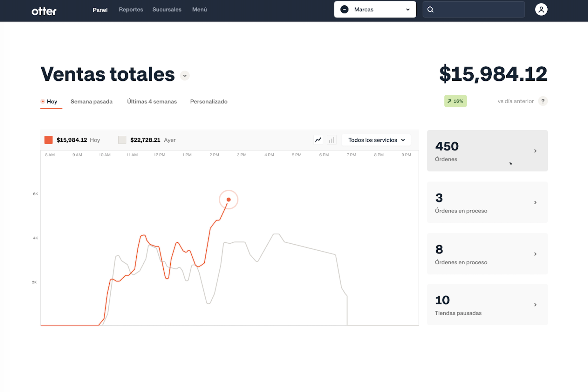
Task: Click the otter logo
Action: point(44,11)
